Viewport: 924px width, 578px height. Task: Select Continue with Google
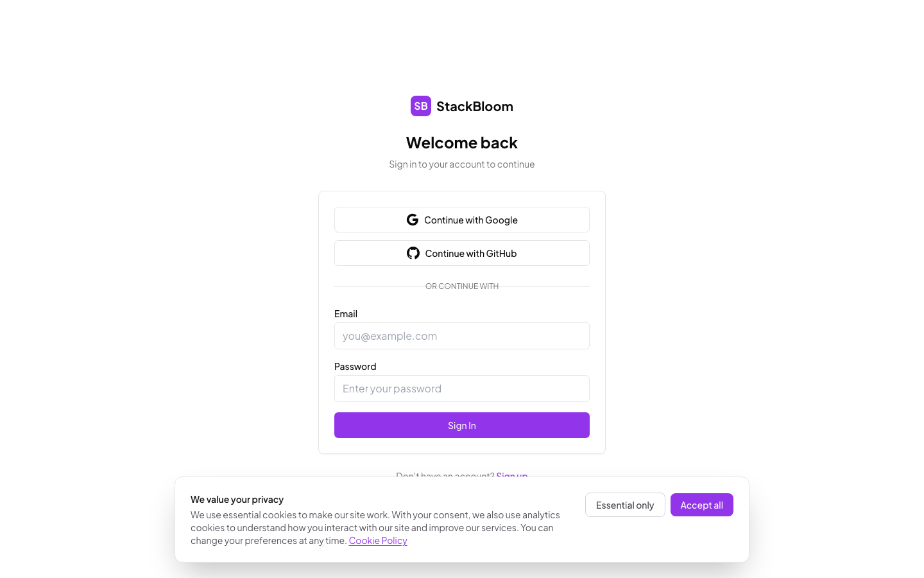click(462, 220)
